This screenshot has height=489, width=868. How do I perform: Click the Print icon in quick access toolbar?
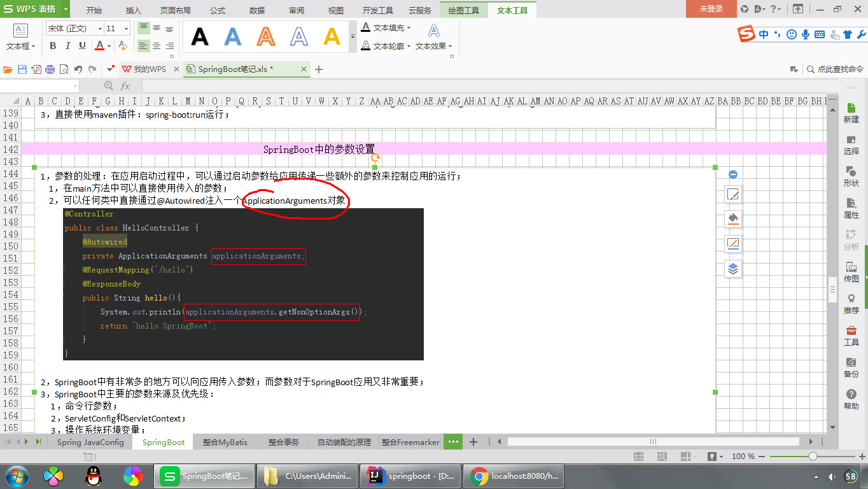(x=50, y=69)
